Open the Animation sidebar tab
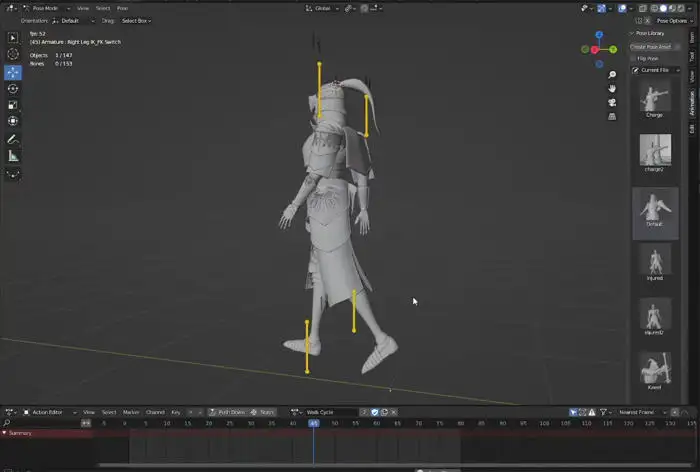Viewport: 700px width, 472px height. click(x=692, y=103)
